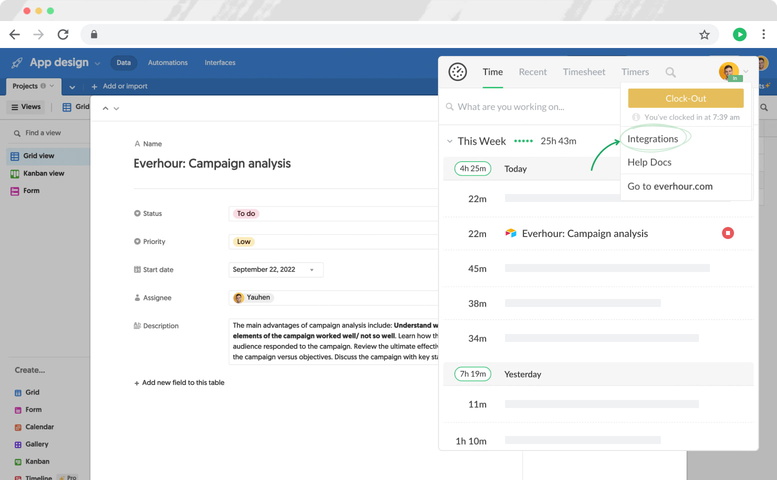
Task: Open search via magnifier in Everhour tabs
Action: coord(670,72)
